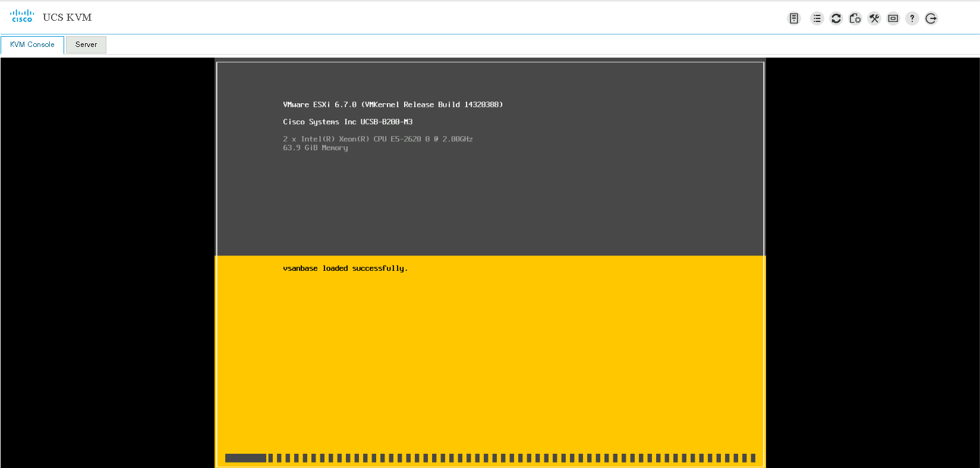Click the VMware ESXi 6.7.0 version line
This screenshot has width=980, height=468.
click(x=393, y=105)
